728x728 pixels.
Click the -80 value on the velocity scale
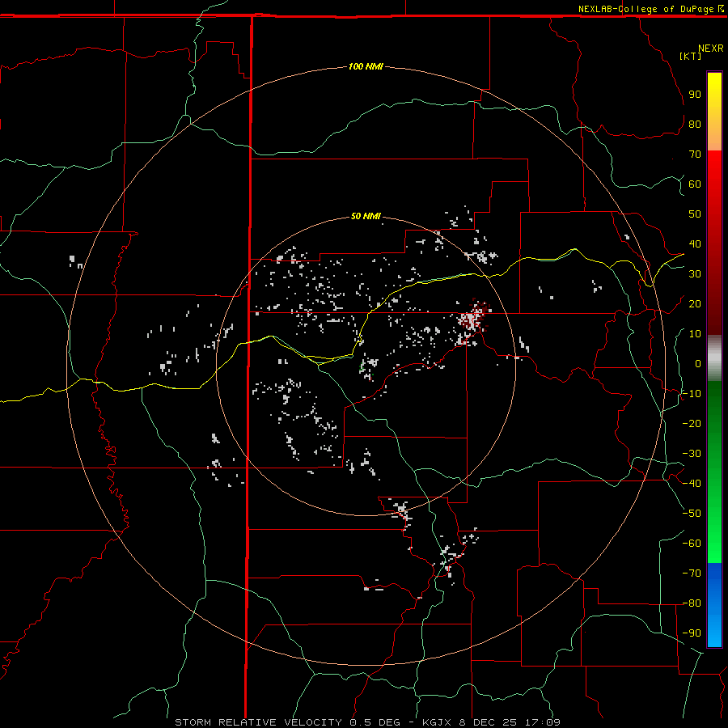[692, 603]
